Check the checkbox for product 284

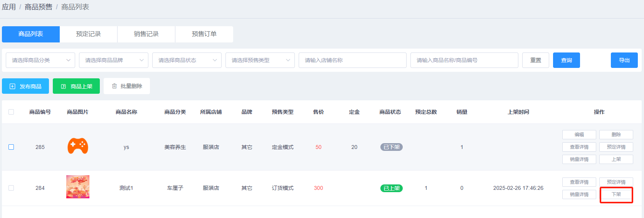[11, 188]
